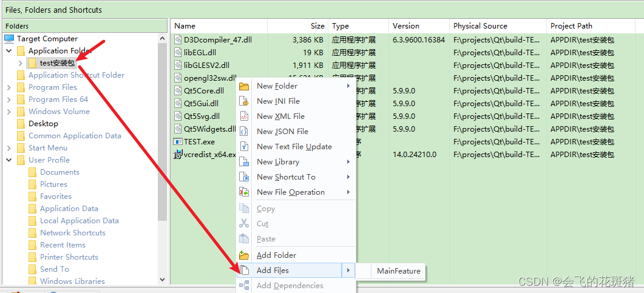
Task: Click the New Text File Update icon
Action: 244,147
